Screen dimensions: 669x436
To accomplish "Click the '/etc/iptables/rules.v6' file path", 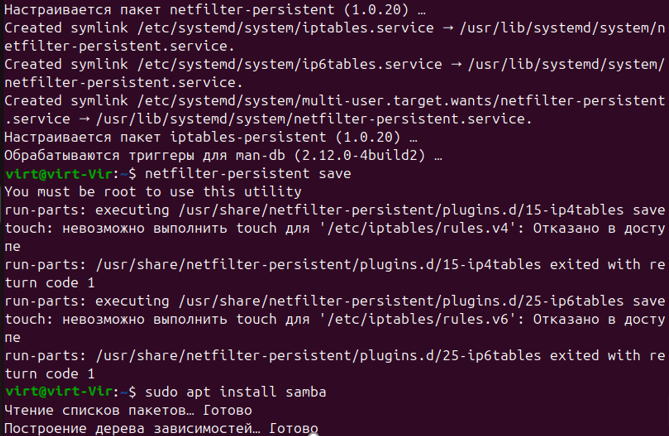I will (x=418, y=319).
